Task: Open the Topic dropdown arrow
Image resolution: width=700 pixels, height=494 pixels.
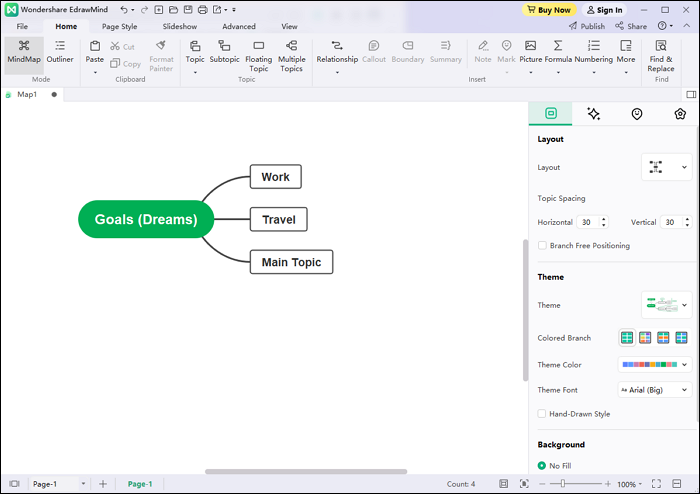Action: click(x=195, y=72)
